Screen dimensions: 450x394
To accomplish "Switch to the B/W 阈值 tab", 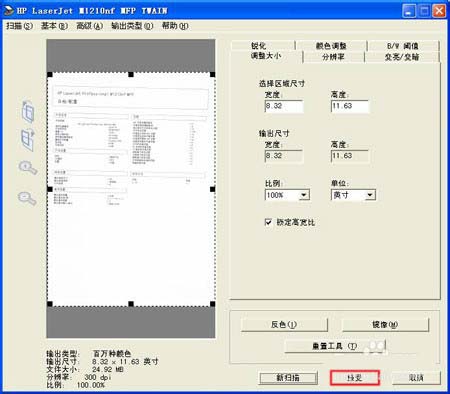I will point(403,46).
